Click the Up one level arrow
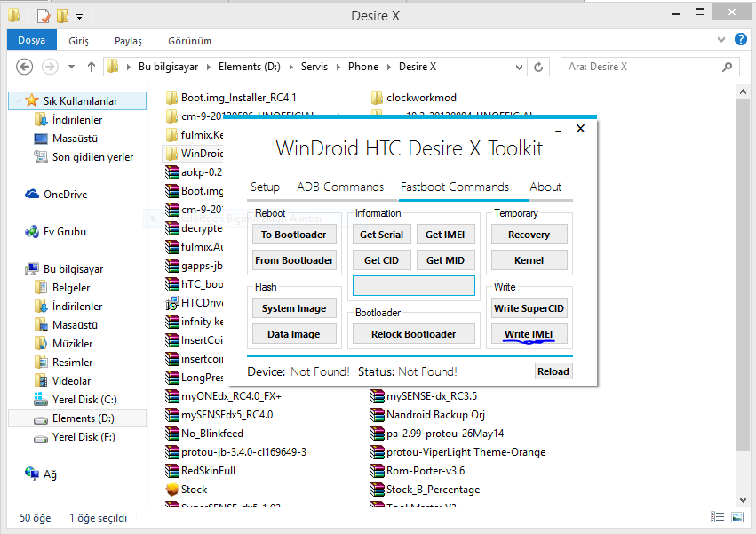Screen dimensions: 756x534 (92, 67)
